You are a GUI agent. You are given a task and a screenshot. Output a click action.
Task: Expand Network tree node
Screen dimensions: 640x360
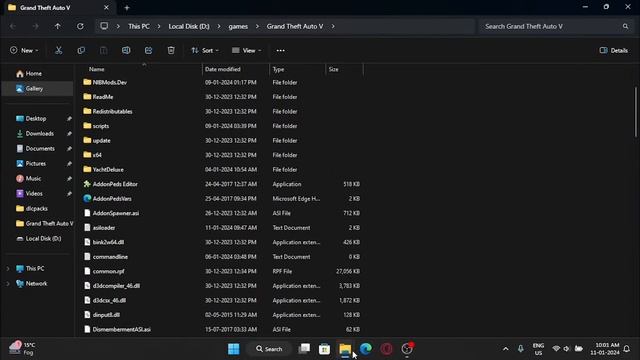click(8, 284)
